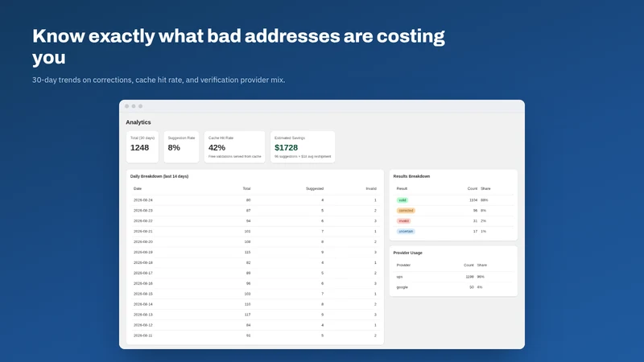Click the Invalid column header
The width and height of the screenshot is (644, 362).
point(371,189)
